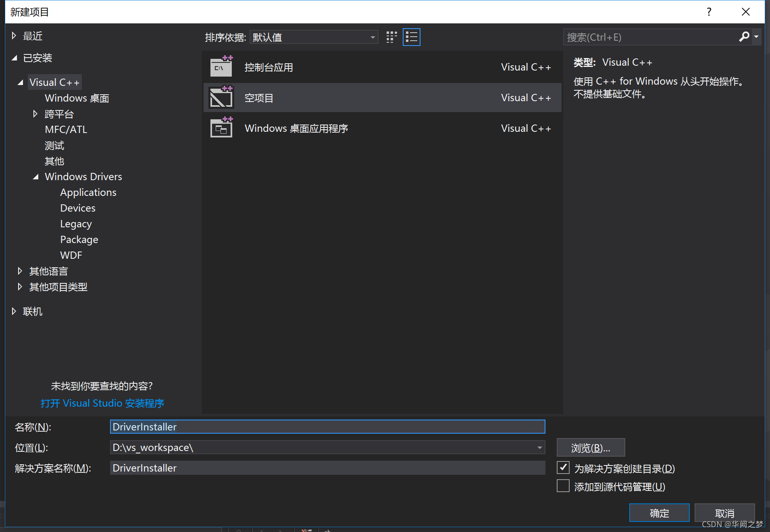Screen dimensions: 770x532
Task: Open the location path dropdown
Action: [539, 447]
